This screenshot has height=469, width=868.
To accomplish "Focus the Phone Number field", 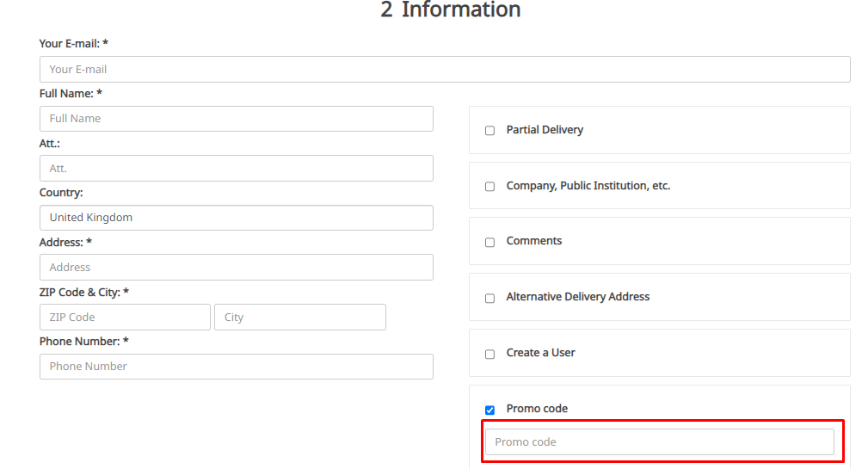I will (x=237, y=367).
